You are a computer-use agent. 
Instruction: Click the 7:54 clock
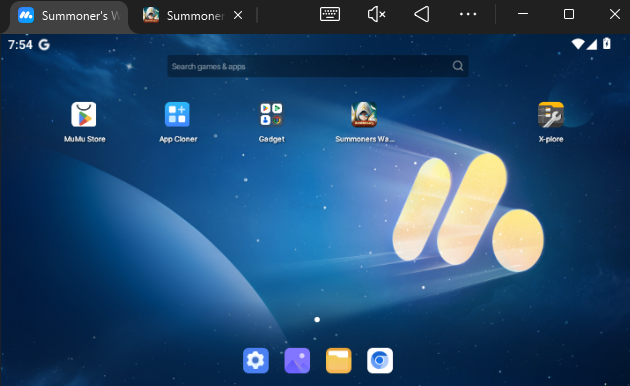tap(20, 45)
